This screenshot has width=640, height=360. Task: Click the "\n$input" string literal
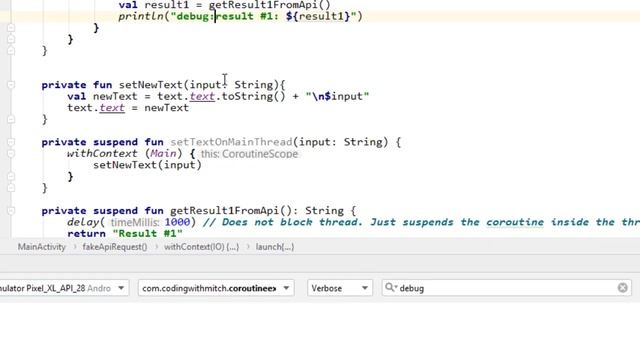pyautogui.click(x=338, y=96)
